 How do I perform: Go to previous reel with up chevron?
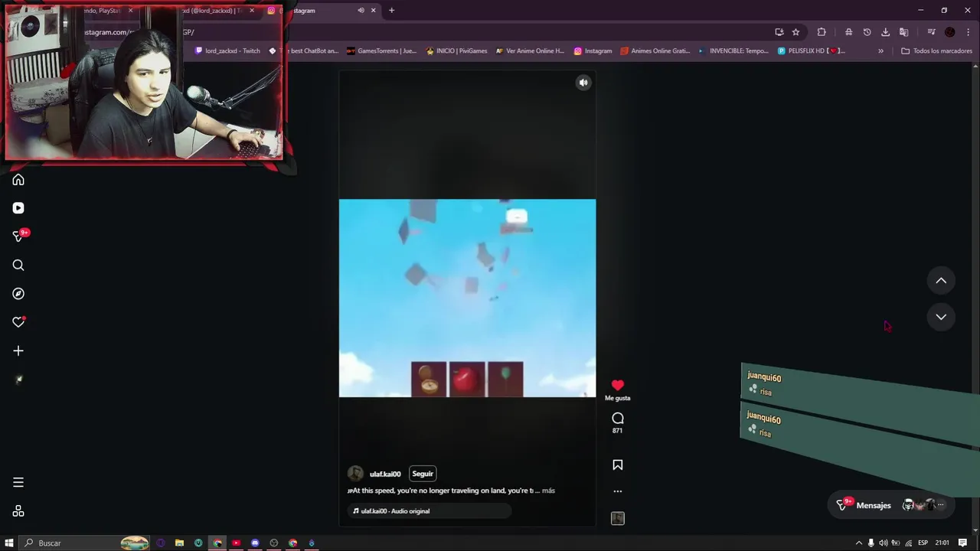941,281
